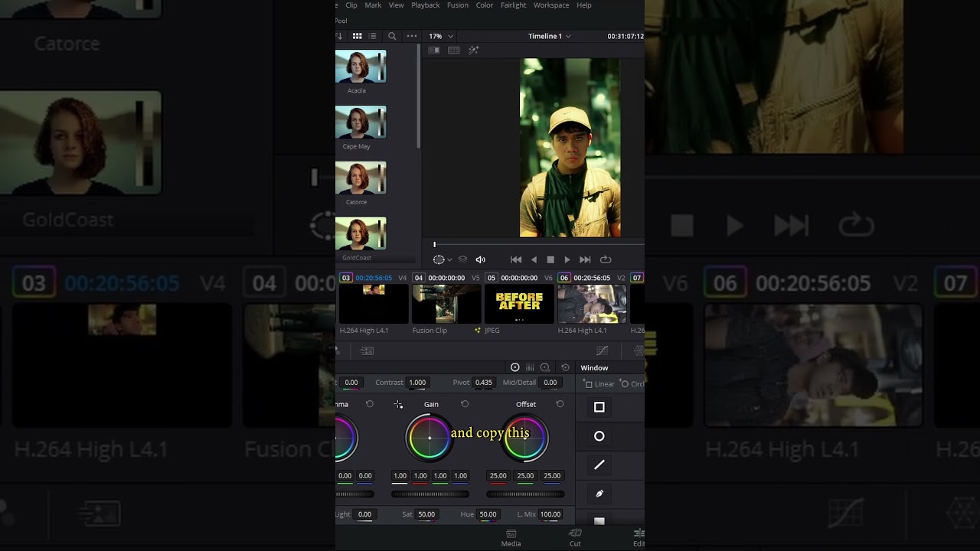The width and height of the screenshot is (980, 551).
Task: Open the Workspace menu
Action: pos(551,5)
